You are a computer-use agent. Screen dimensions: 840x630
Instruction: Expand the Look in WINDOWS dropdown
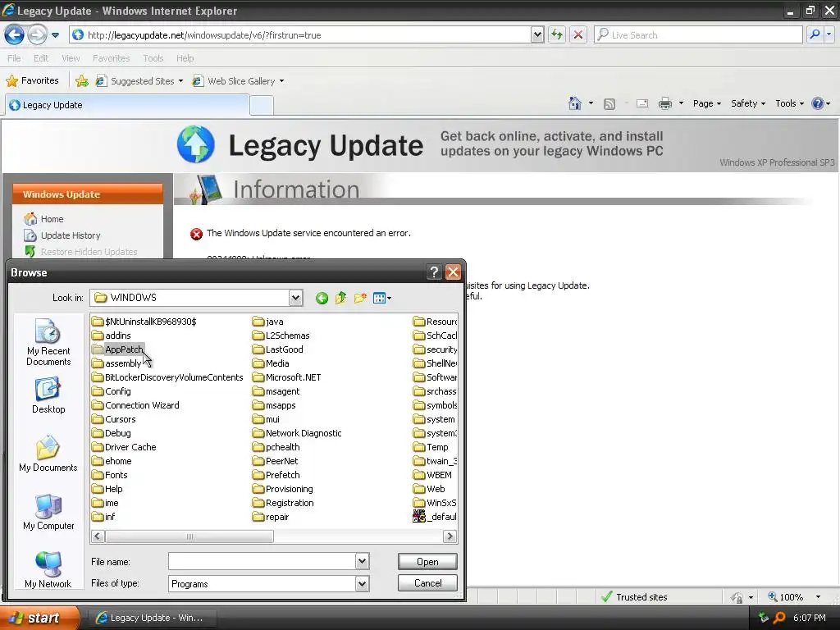(x=295, y=298)
